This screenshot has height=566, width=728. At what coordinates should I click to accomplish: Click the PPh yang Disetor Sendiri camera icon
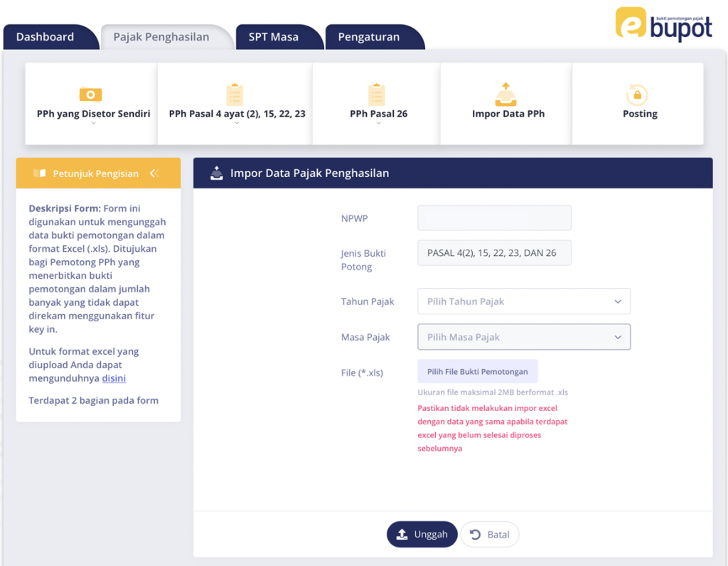[x=90, y=94]
